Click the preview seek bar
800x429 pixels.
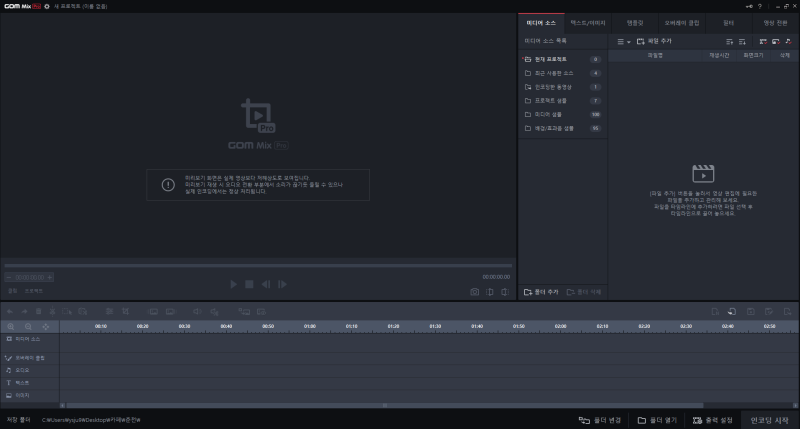pyautogui.click(x=258, y=266)
